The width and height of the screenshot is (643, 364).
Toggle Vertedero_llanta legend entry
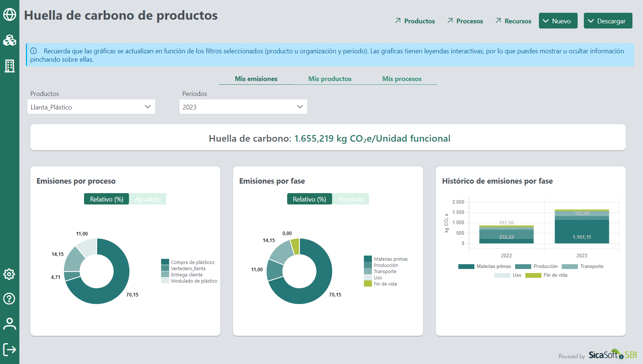(x=183, y=268)
